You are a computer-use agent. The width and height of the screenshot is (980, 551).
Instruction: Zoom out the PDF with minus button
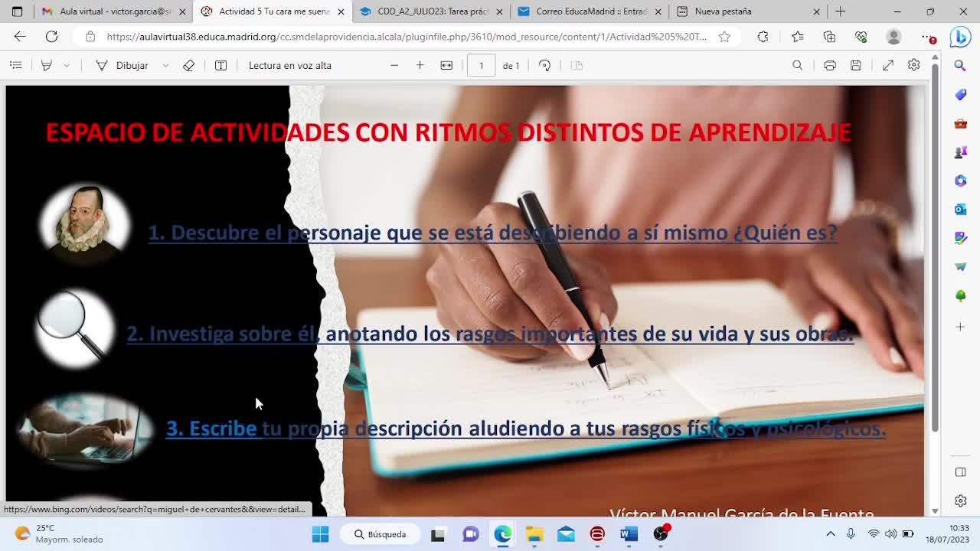click(x=394, y=65)
